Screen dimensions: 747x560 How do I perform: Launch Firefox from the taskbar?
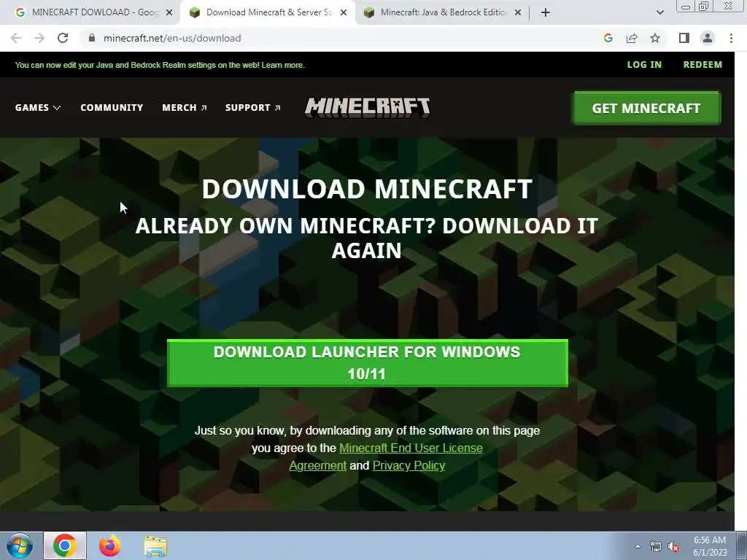pos(109,545)
